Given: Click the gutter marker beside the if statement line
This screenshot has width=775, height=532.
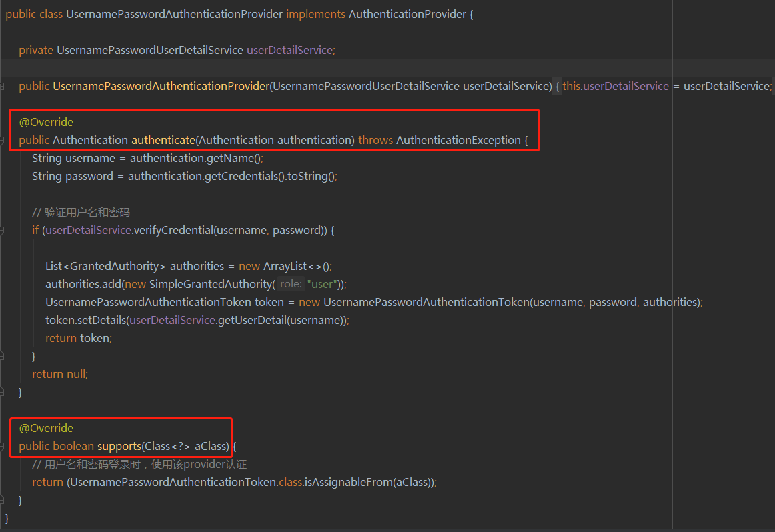Looking at the screenshot, I should click(x=4, y=230).
